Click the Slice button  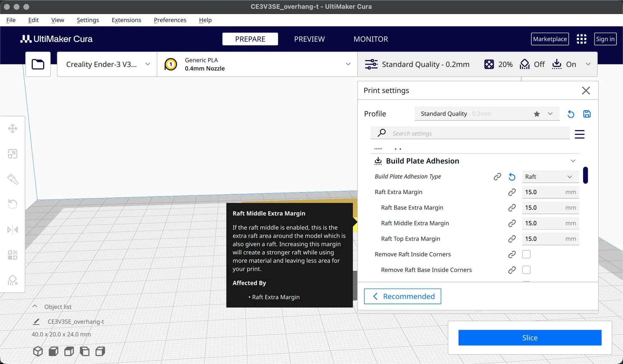point(530,338)
